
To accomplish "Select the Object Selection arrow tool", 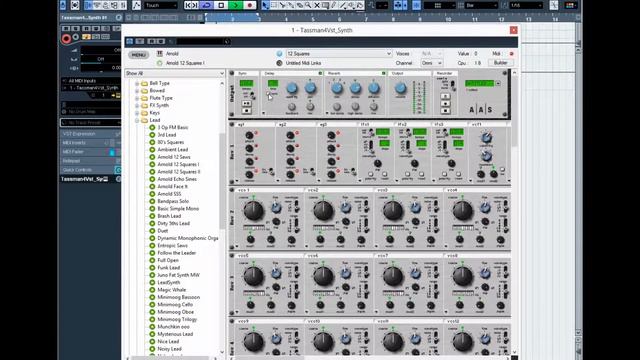I will click(265, 5).
